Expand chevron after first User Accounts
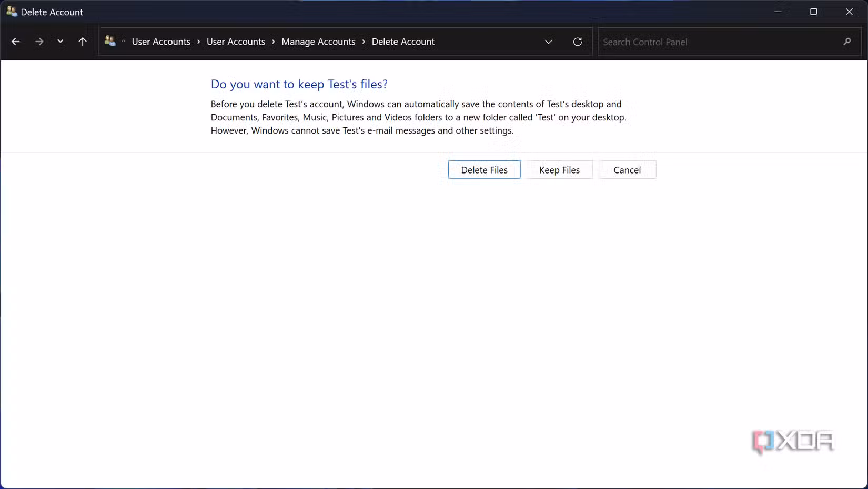868x489 pixels. (x=198, y=42)
